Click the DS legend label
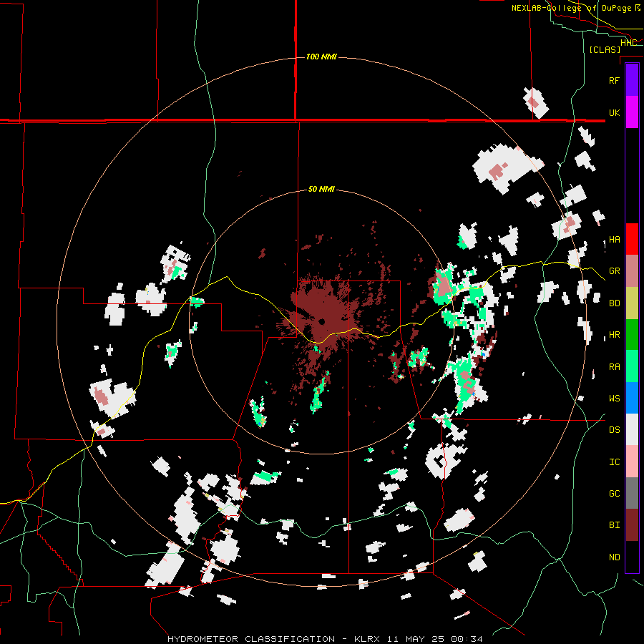 coord(614,430)
